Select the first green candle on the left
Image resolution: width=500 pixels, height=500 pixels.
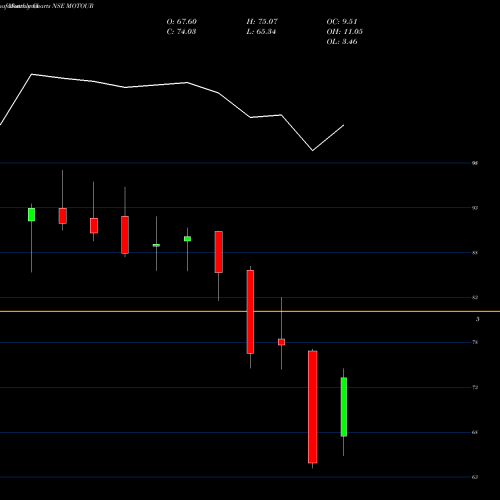click(31, 214)
